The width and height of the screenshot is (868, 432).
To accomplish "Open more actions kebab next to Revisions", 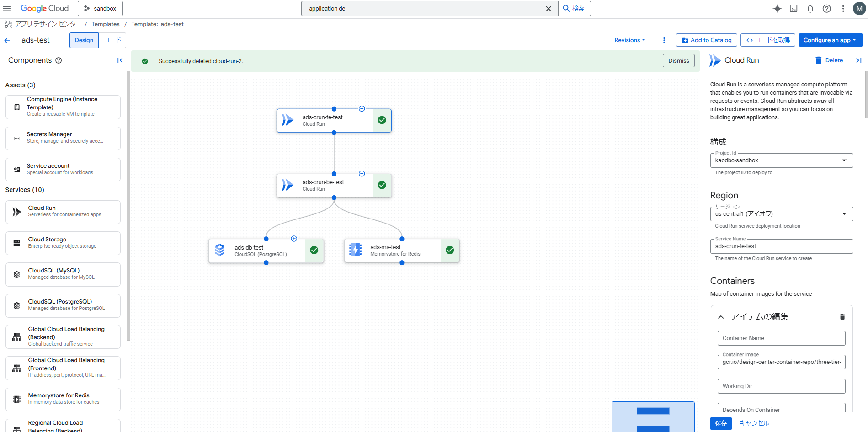I will [x=664, y=40].
